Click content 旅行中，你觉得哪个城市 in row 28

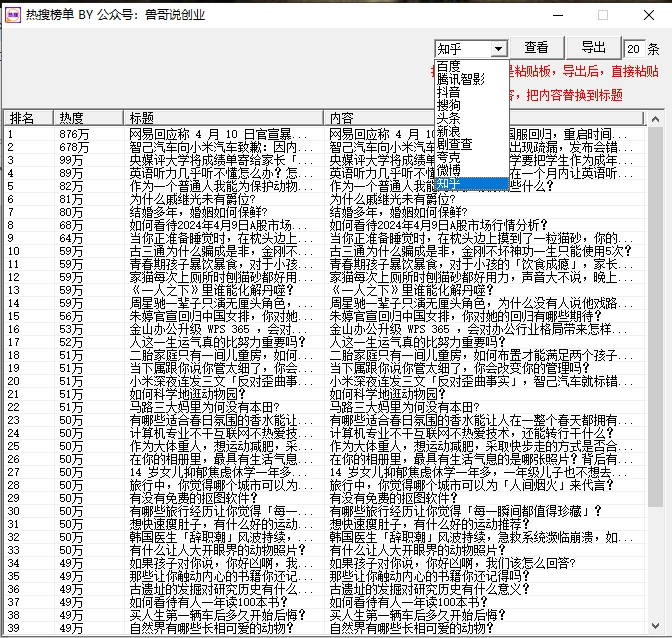point(471,485)
